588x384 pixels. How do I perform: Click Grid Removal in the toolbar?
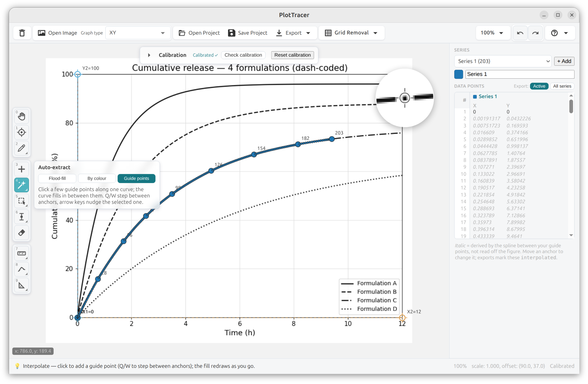[x=351, y=33]
